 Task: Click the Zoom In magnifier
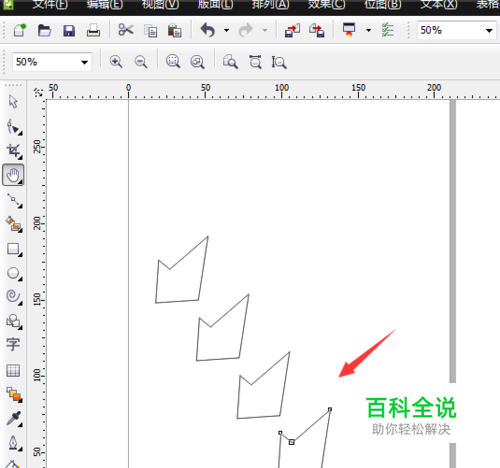[116, 62]
